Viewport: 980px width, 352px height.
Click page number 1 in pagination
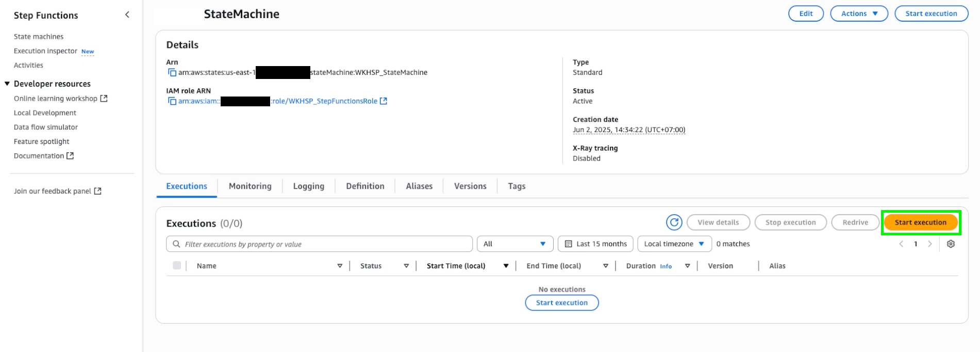click(916, 244)
